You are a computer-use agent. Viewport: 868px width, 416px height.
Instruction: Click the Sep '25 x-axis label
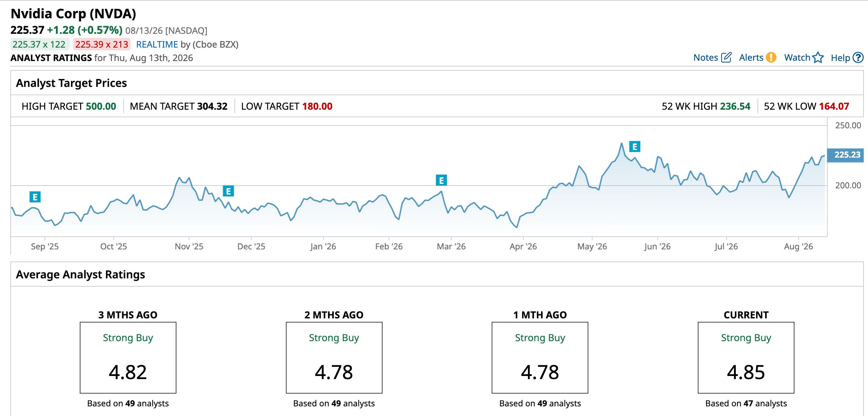(x=45, y=247)
